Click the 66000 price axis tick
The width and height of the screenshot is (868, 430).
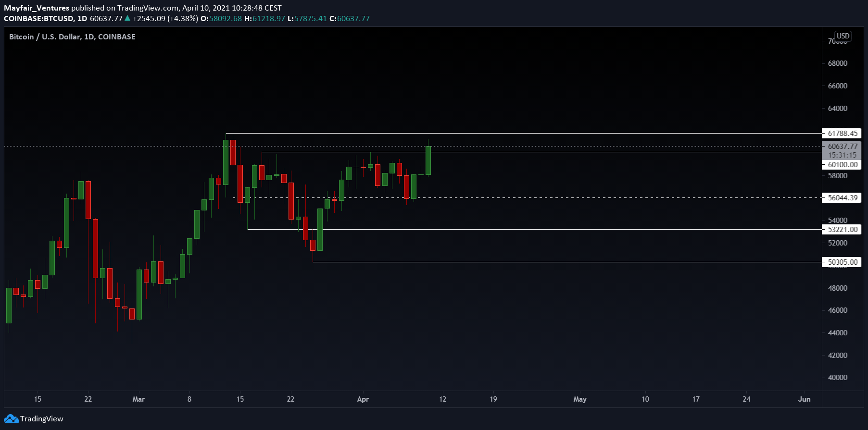click(x=837, y=86)
